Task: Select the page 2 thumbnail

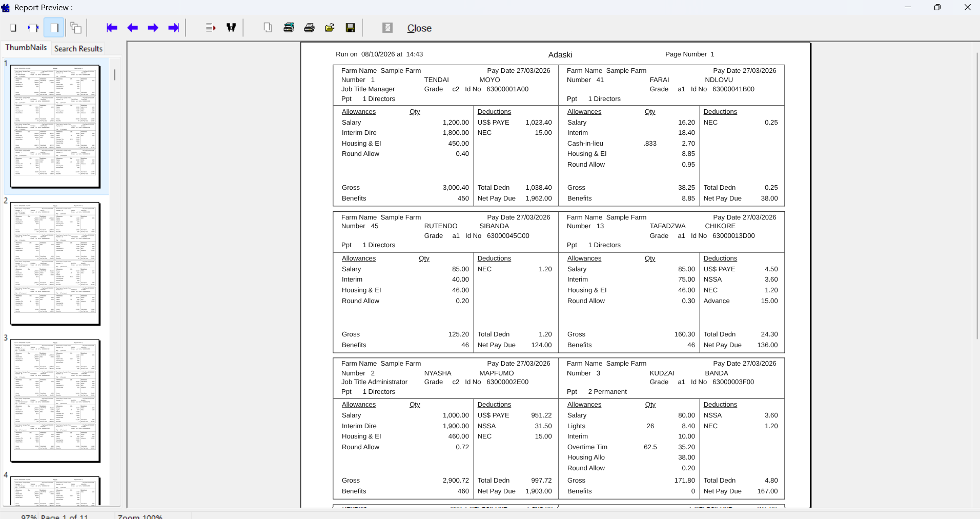Action: (55, 264)
